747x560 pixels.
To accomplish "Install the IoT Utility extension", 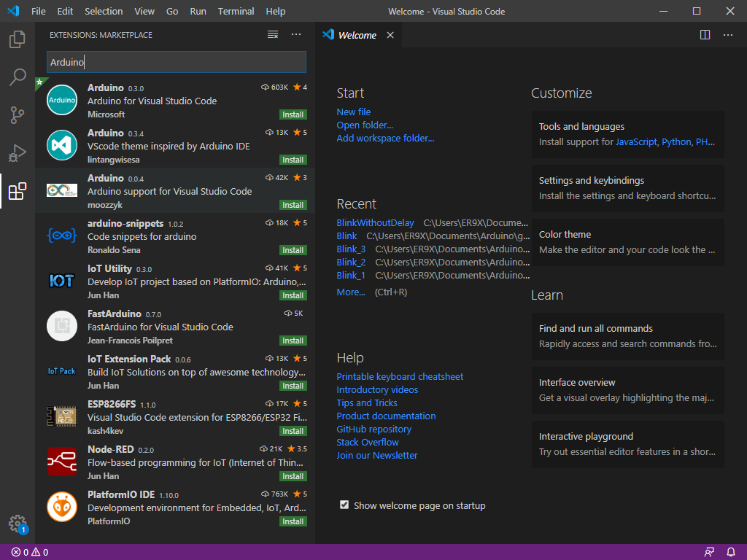I will (x=293, y=296).
